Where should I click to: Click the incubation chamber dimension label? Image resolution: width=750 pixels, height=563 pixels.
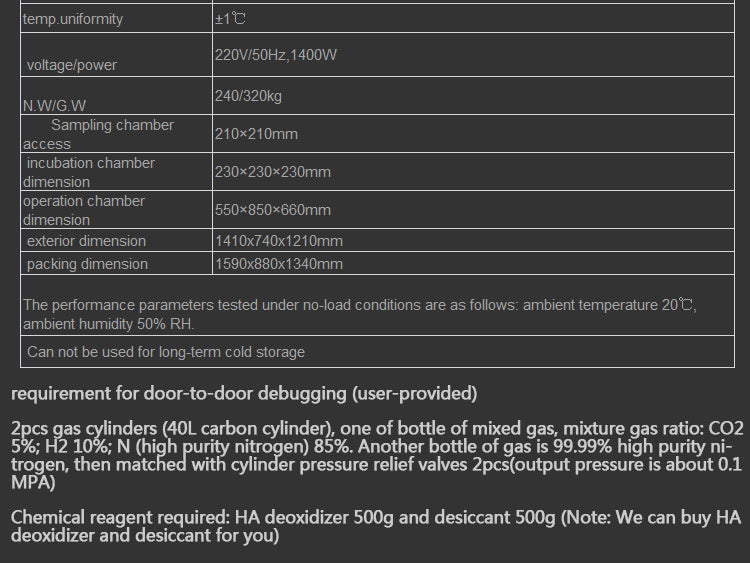[88, 172]
